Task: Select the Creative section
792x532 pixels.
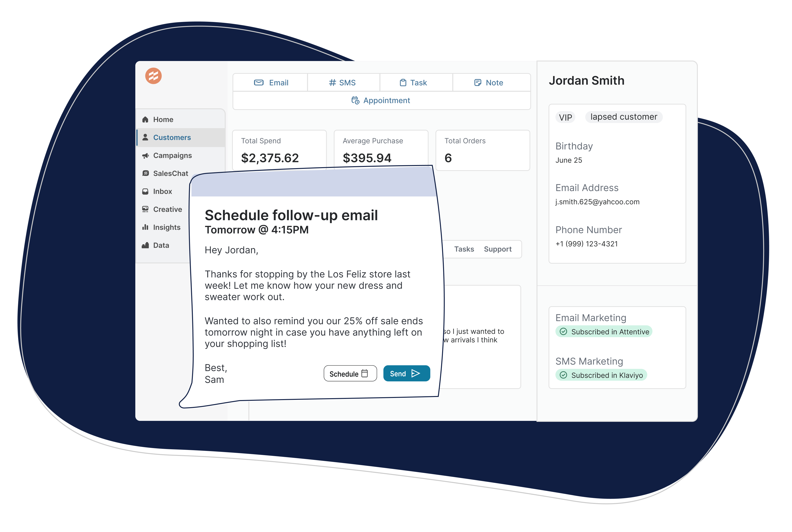Action: tap(167, 209)
